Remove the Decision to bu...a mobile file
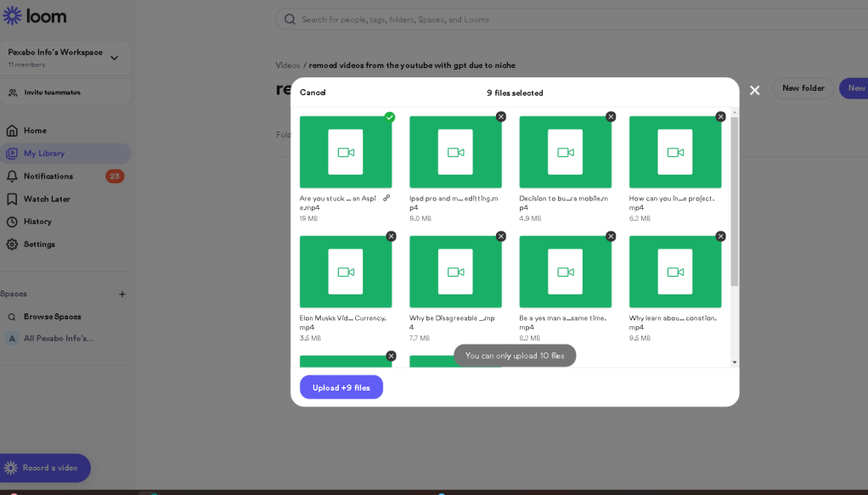 click(611, 116)
